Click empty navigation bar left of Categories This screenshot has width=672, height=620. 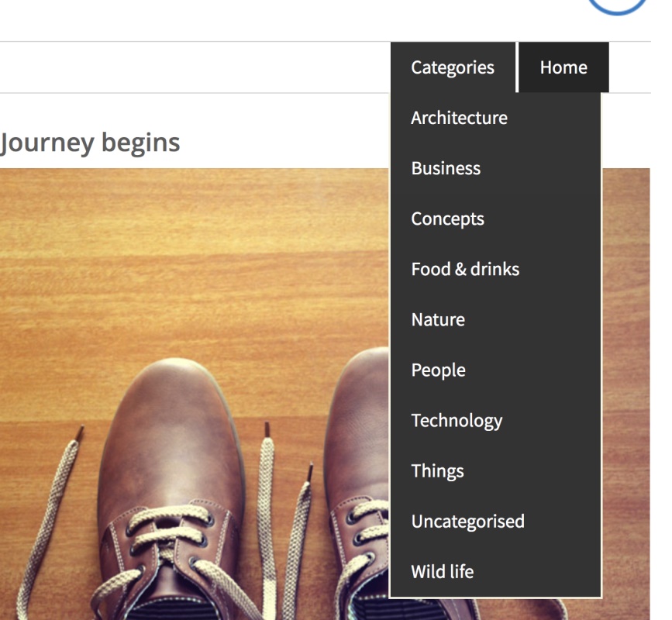194,67
